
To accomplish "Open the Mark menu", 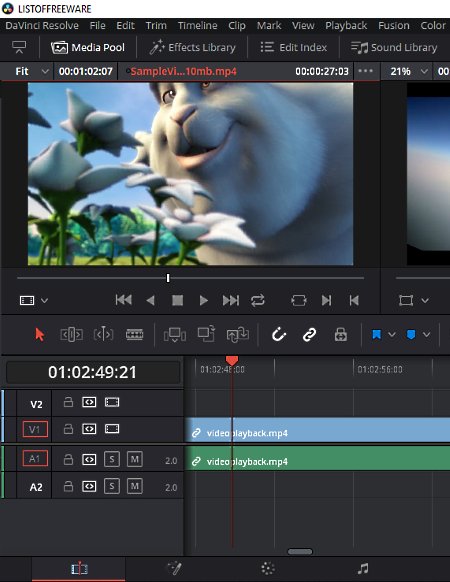I will click(x=269, y=26).
